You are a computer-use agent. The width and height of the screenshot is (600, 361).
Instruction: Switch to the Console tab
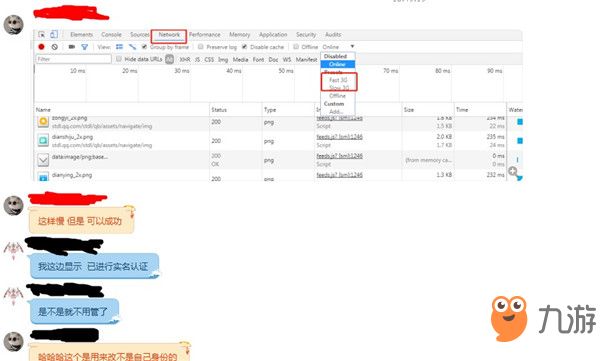pyautogui.click(x=111, y=34)
